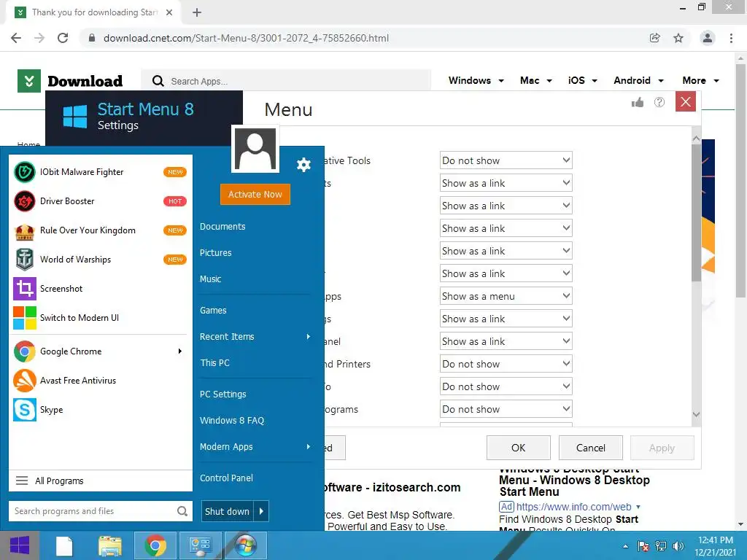Open Documents in the start menu
The height and width of the screenshot is (560, 747).
coord(222,227)
